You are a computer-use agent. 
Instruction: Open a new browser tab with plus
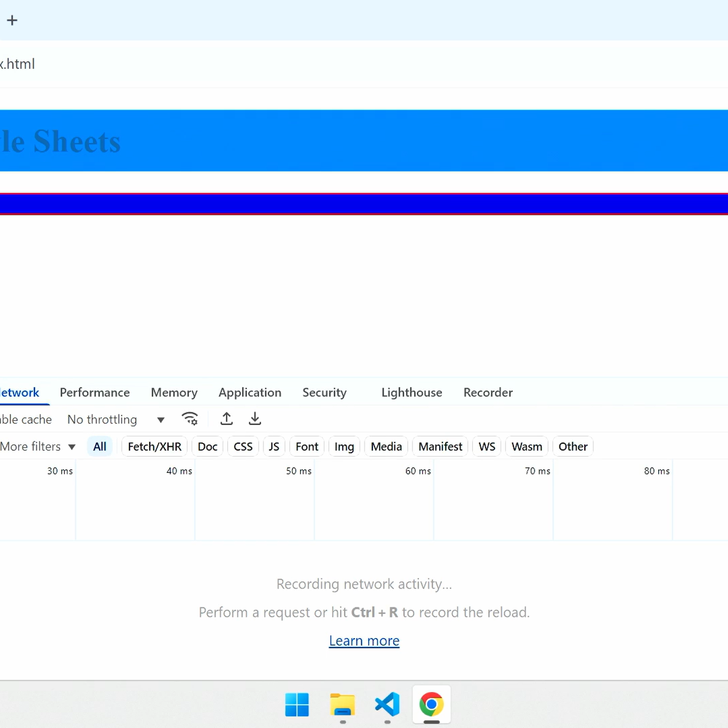click(12, 20)
